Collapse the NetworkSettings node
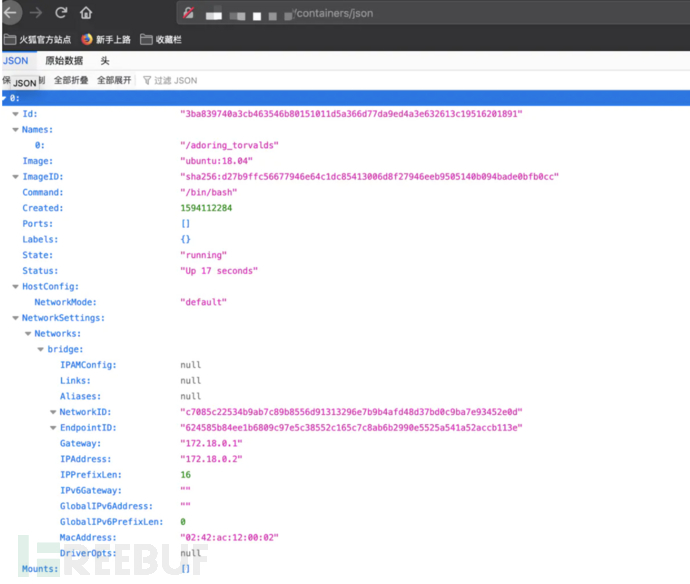The height and width of the screenshot is (584, 690). [15, 318]
